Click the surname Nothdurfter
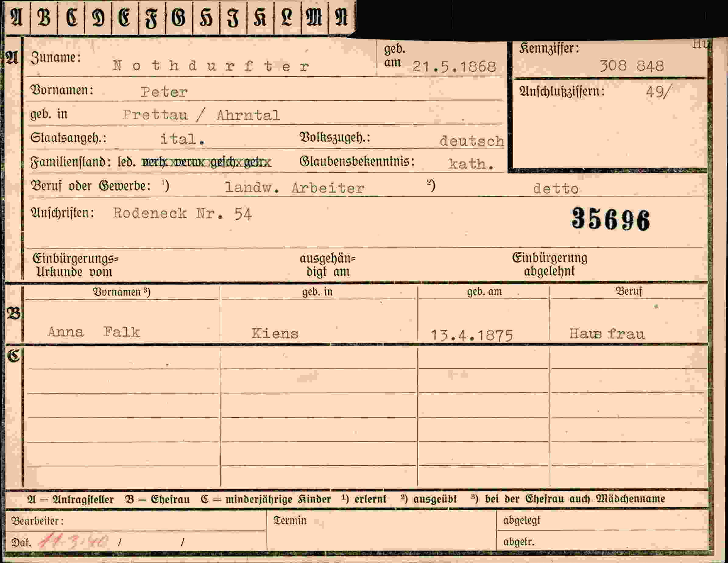The height and width of the screenshot is (563, 728). (211, 66)
